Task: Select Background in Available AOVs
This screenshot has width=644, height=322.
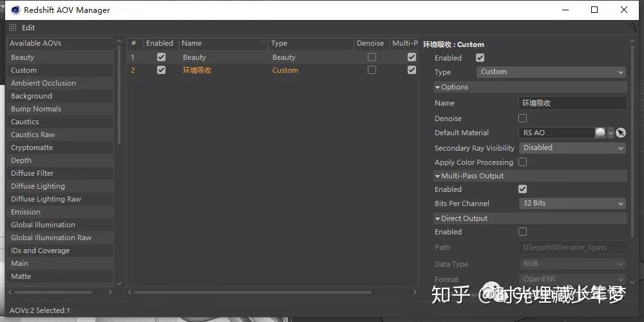Action: [61, 96]
